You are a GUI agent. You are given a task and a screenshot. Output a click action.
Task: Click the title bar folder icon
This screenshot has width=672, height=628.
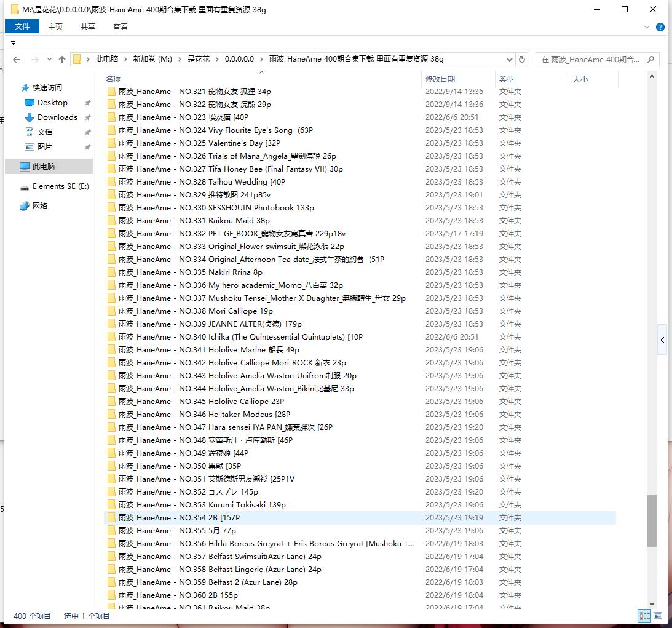tap(15, 9)
